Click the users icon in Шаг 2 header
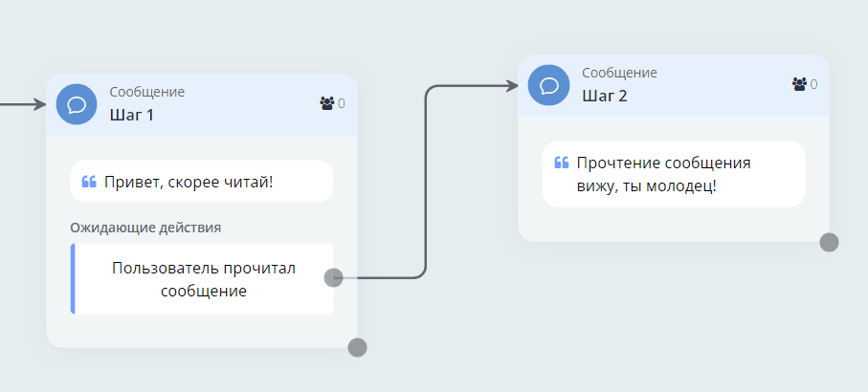 799,84
